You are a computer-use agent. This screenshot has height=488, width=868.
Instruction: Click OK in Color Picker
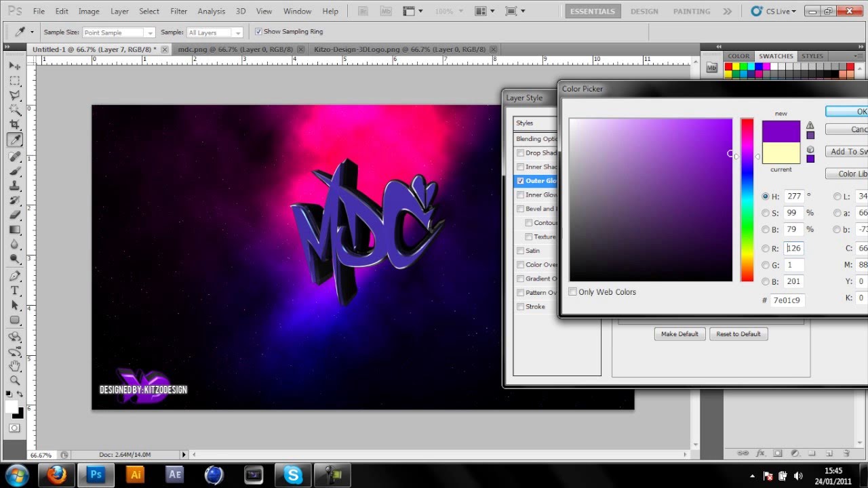(x=846, y=112)
